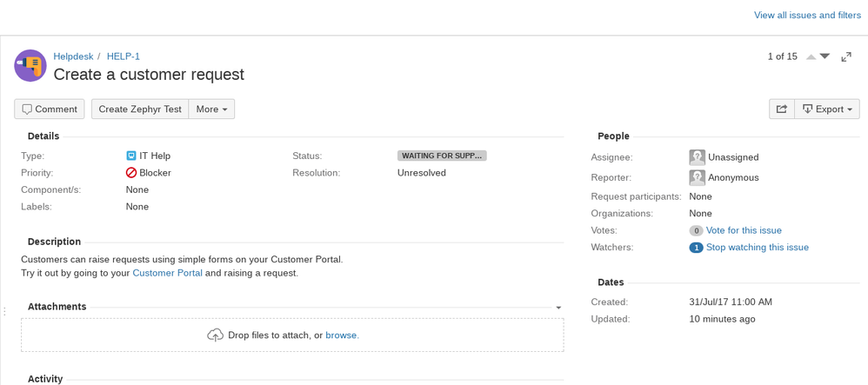Screen dimensions: 868x385
Task: Toggle Stop watching this issue
Action: 758,248
